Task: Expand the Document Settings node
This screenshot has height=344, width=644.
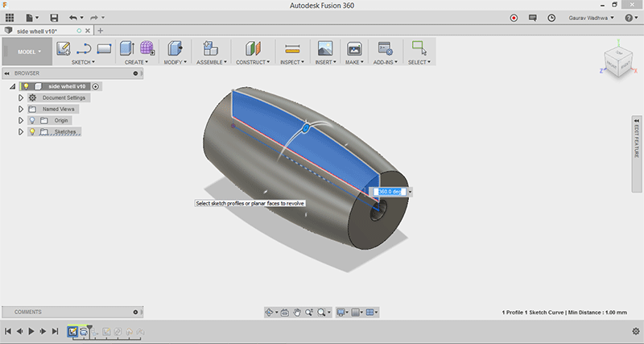Action: click(x=21, y=97)
